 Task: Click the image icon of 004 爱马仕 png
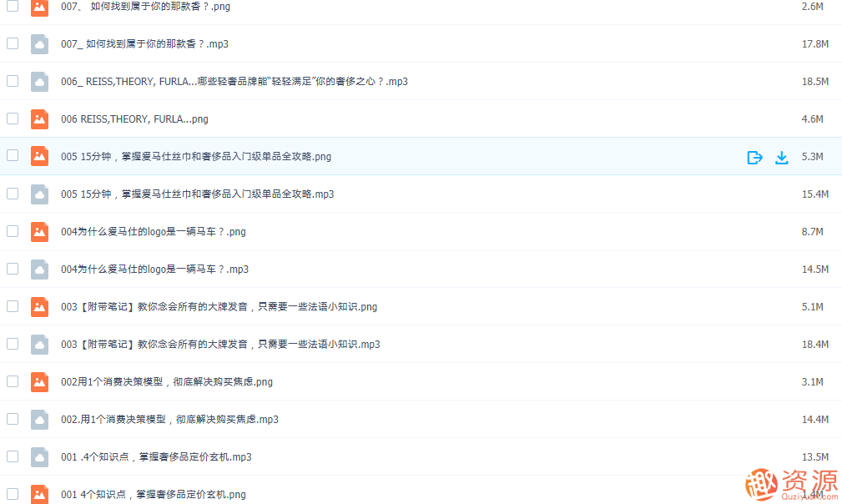point(39,232)
